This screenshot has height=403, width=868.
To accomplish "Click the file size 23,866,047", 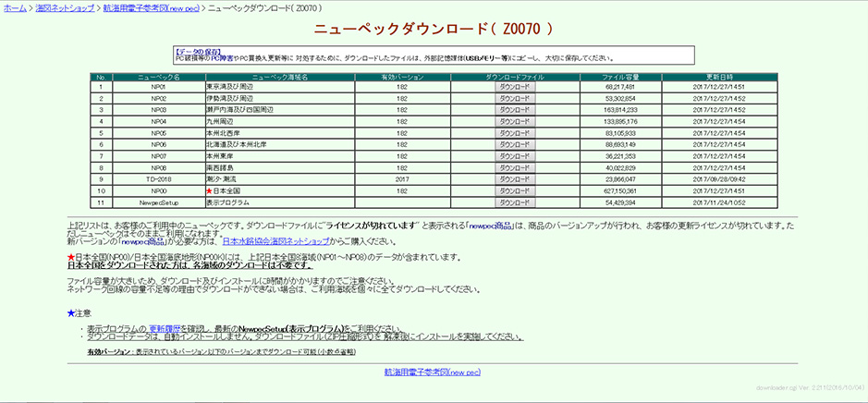I will click(x=620, y=179).
